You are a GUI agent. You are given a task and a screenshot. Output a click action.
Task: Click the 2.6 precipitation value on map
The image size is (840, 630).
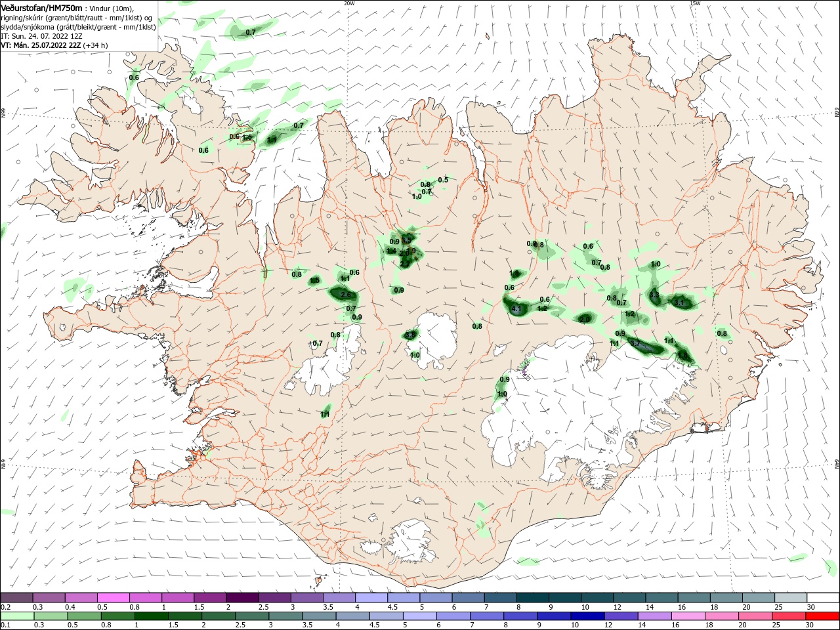(x=346, y=295)
